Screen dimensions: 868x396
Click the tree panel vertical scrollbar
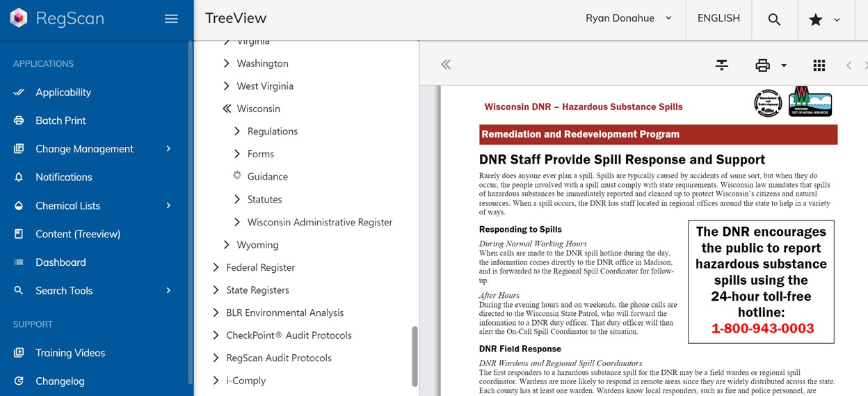click(x=415, y=355)
